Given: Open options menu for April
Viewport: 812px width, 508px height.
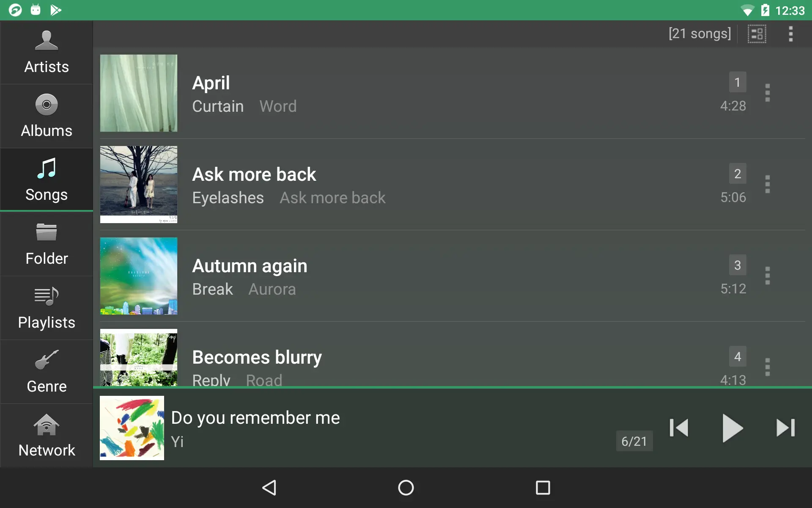Looking at the screenshot, I should click(768, 93).
